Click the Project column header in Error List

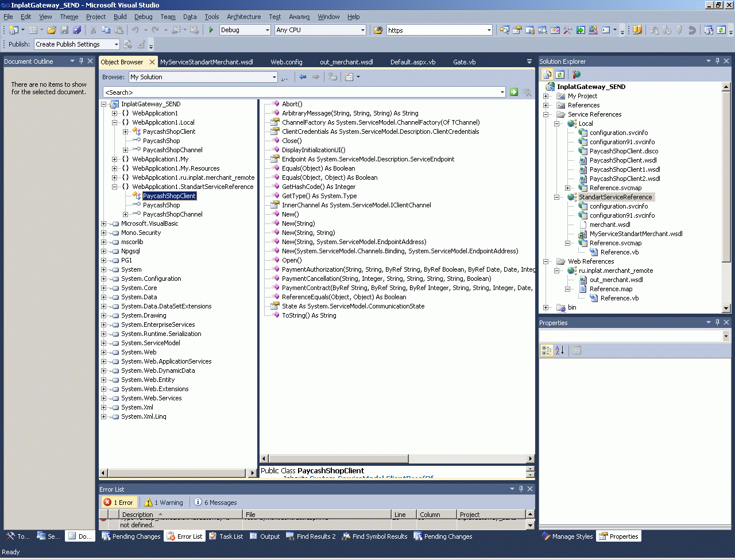pos(491,515)
